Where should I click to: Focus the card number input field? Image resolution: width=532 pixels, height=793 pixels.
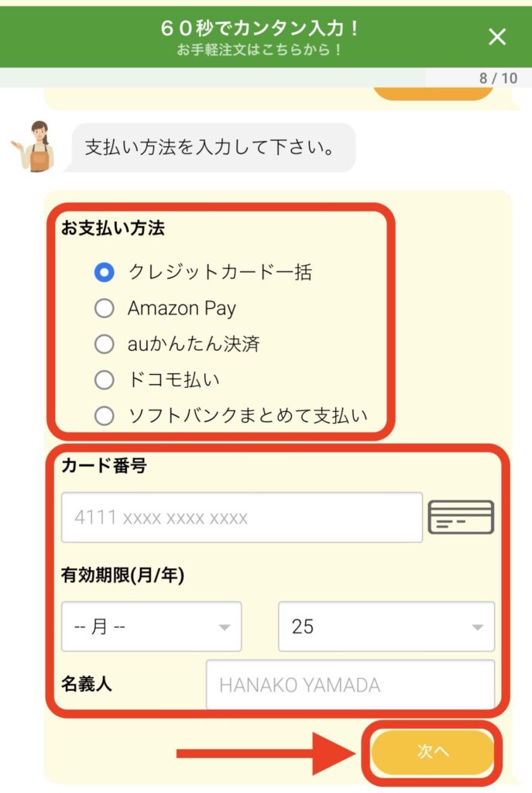tap(242, 517)
